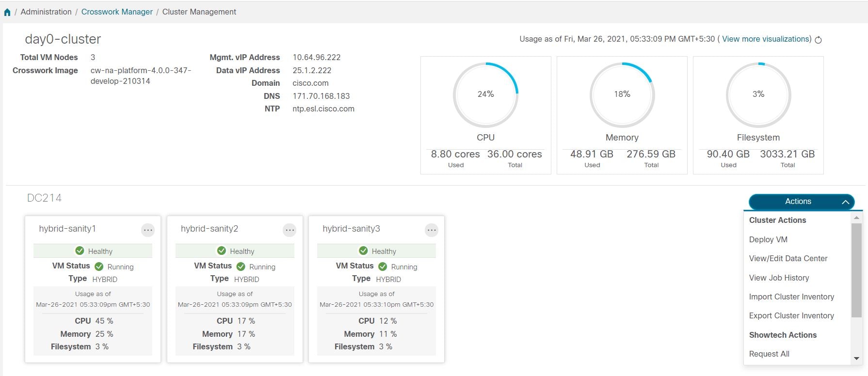
Task: Click Domain value cisco.com
Action: point(310,83)
